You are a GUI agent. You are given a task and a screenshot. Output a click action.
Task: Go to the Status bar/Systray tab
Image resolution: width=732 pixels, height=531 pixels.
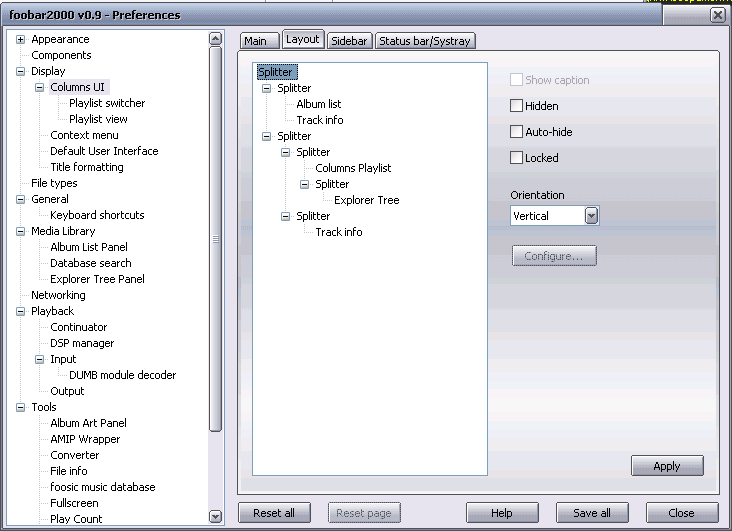[424, 41]
